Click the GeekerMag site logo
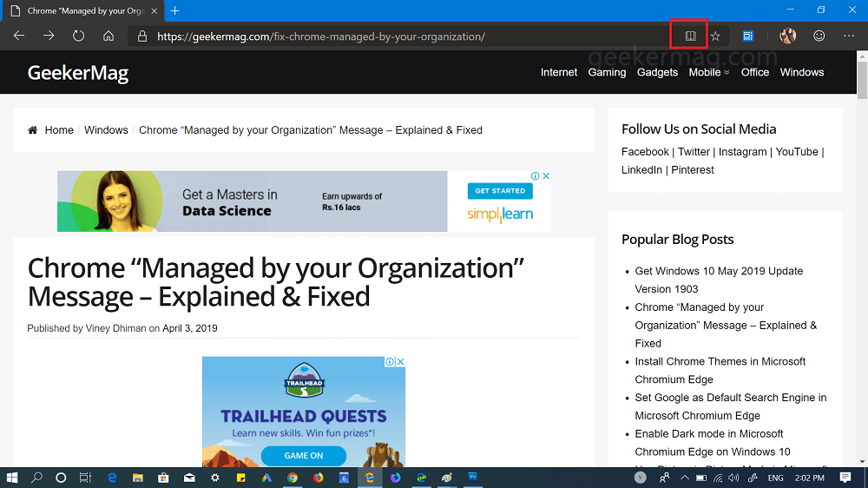Screen dimensions: 868x488 click(x=78, y=73)
